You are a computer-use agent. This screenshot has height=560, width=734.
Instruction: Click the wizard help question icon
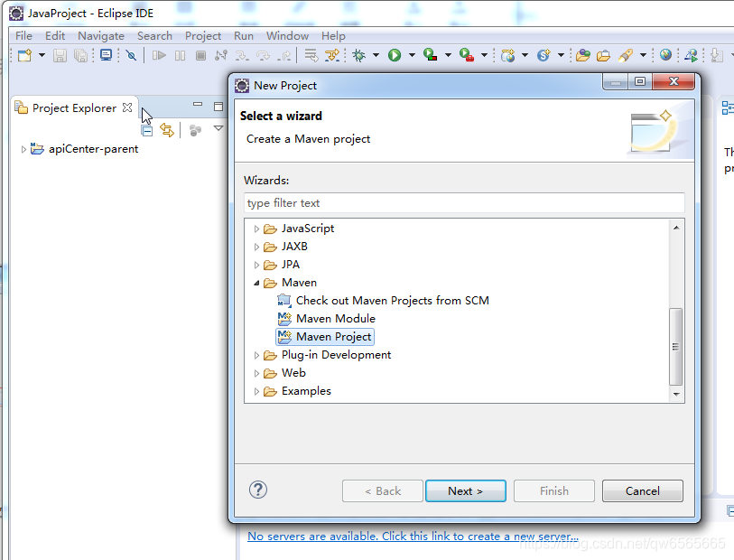(258, 490)
